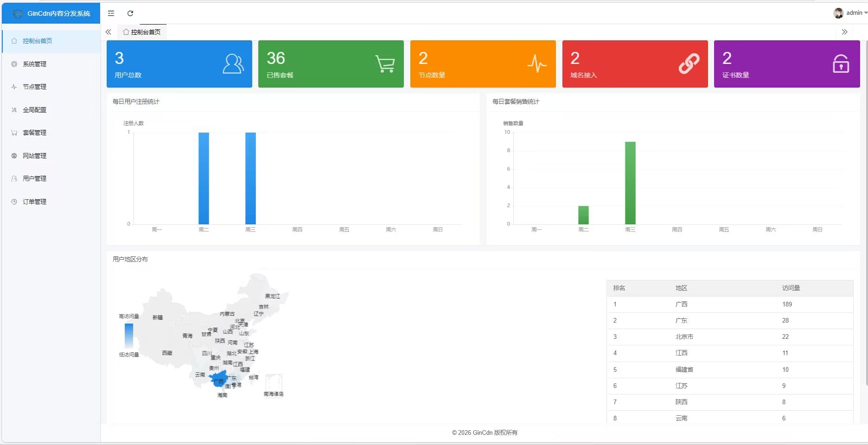Screen dimensions: 868x445
Task: Click the refresh icon in top bar
Action: pyautogui.click(x=130, y=13)
